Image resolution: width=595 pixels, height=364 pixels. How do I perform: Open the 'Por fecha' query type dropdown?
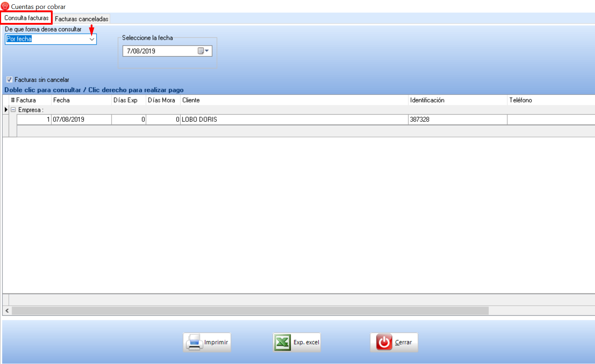click(92, 39)
